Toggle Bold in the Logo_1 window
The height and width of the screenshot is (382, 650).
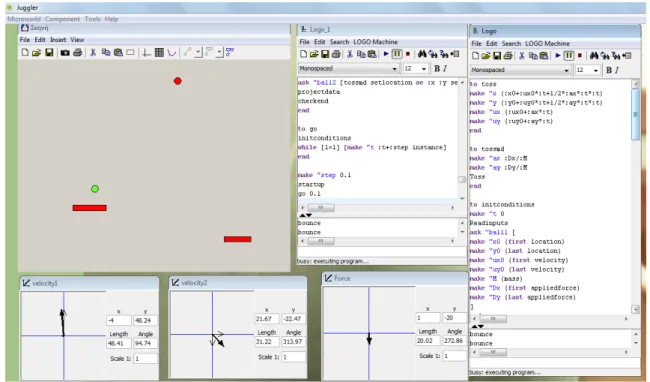[437, 68]
